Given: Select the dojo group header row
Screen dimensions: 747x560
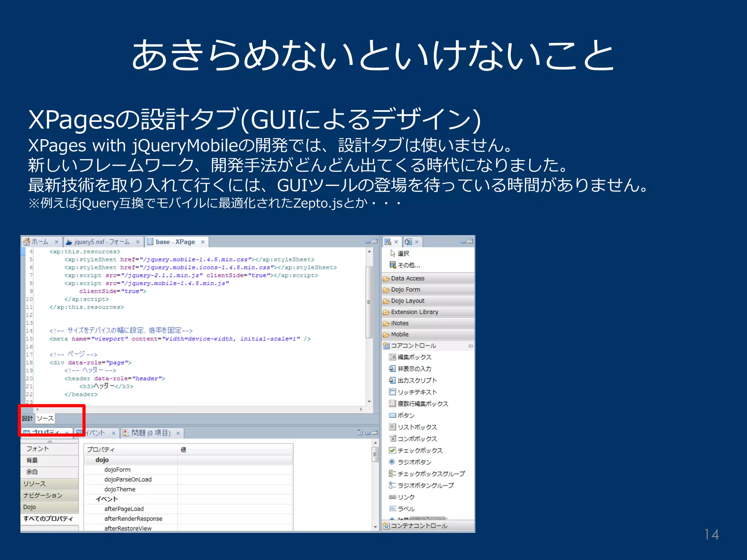Looking at the screenshot, I should click(x=188, y=460).
